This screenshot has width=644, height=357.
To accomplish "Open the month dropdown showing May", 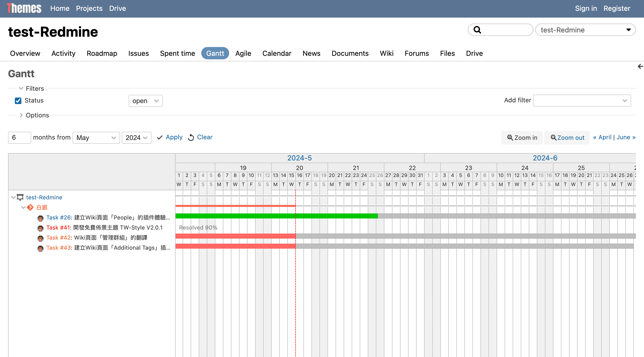I will [96, 138].
